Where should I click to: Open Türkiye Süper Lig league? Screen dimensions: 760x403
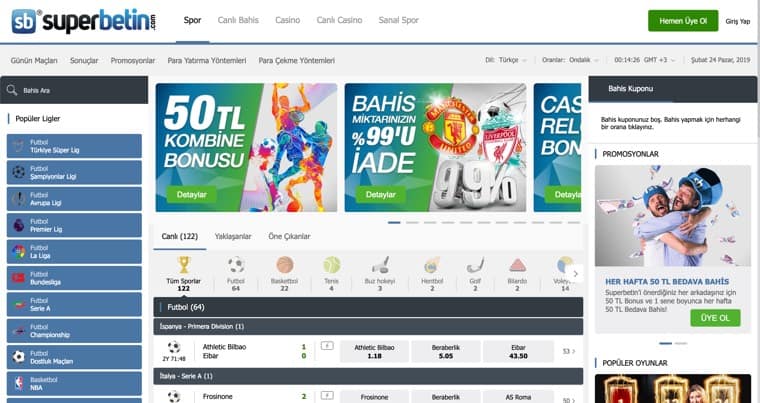[x=74, y=146]
